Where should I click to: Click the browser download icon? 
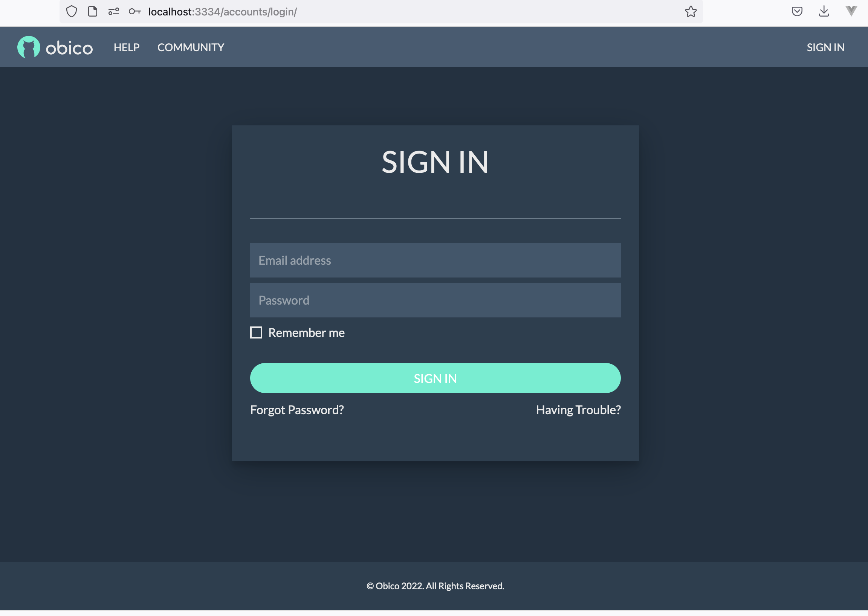tap(824, 11)
